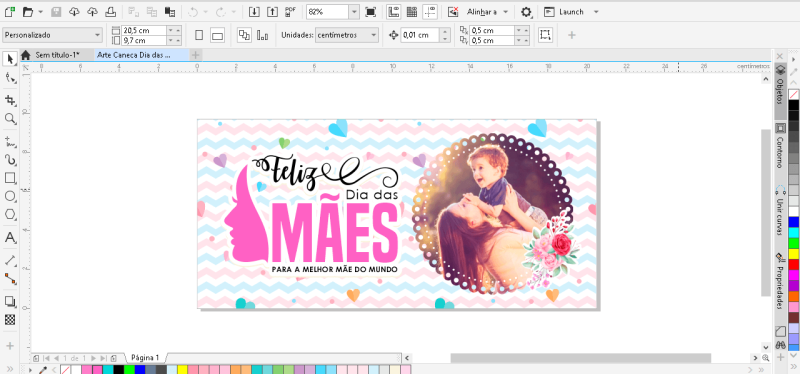
Task: Select the Página 1 page tab
Action: point(145,358)
